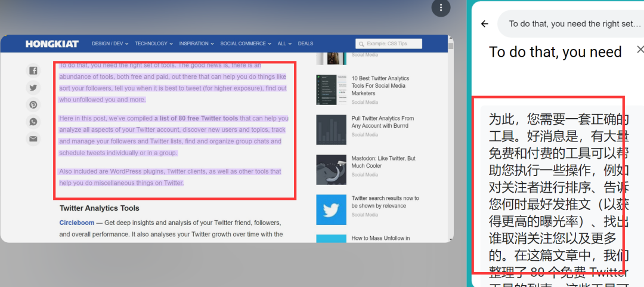Click the 'To do that, you need the right set…' box
Viewport: 644px width, 287px height.
coord(571,24)
